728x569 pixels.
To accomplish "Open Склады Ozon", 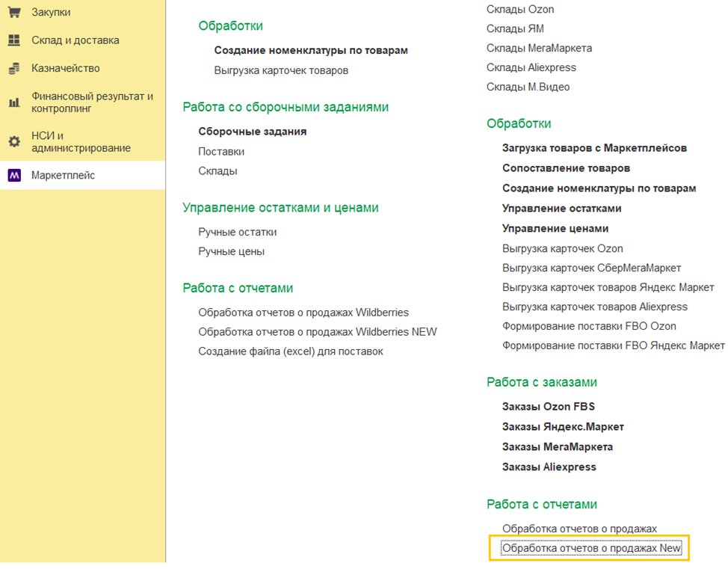I will (x=520, y=9).
